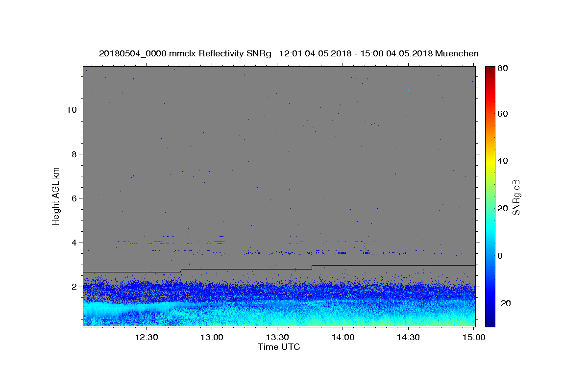Click the height tick label 2
Screen dimensions: 588x392
click(x=74, y=287)
